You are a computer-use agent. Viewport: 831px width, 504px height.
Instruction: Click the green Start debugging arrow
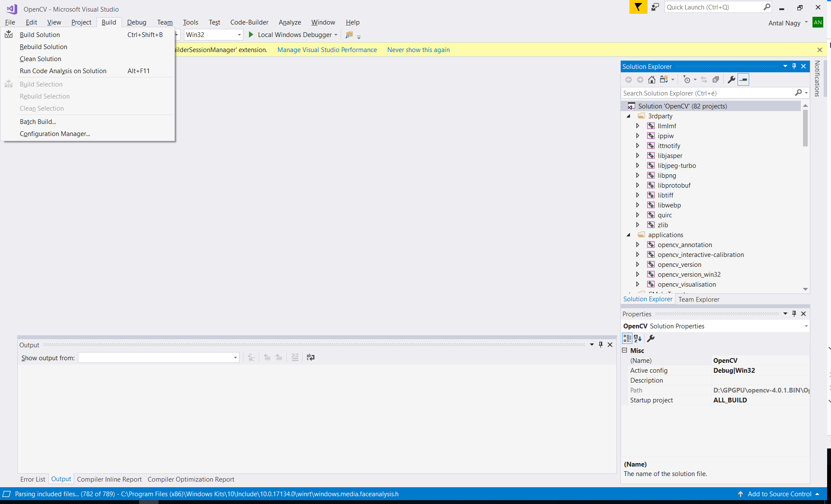[x=251, y=34]
